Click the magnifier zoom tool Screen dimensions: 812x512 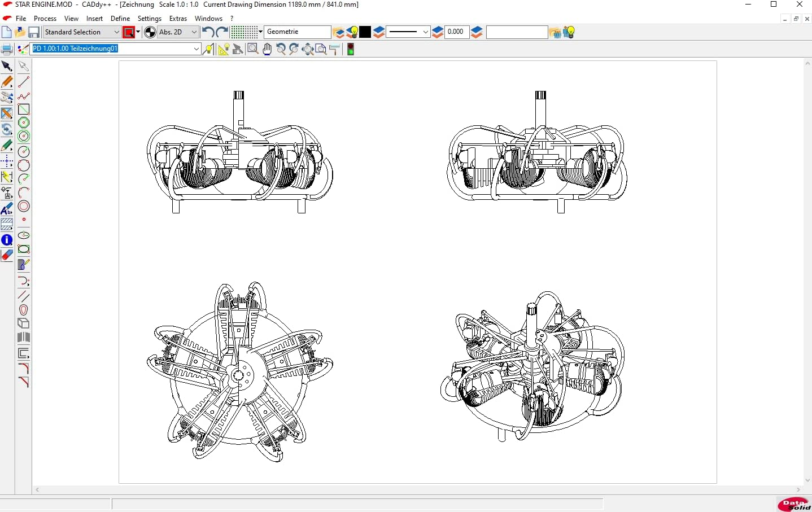[253, 49]
